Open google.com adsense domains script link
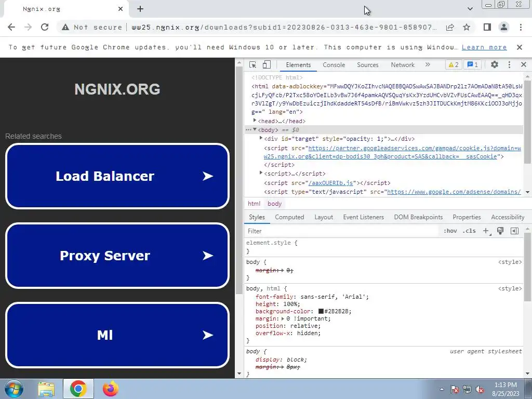Viewport: 532px width, 399px height. (x=454, y=192)
